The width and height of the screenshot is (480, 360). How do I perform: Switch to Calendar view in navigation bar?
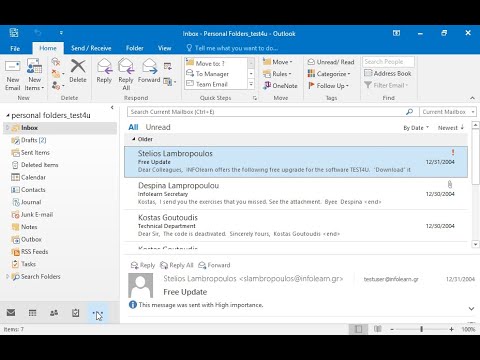point(32,313)
